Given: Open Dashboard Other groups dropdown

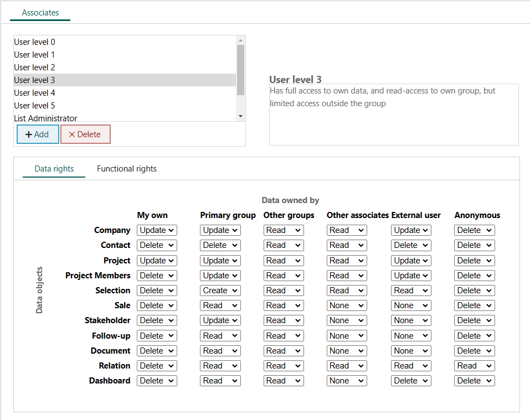Looking at the screenshot, I should [x=283, y=381].
